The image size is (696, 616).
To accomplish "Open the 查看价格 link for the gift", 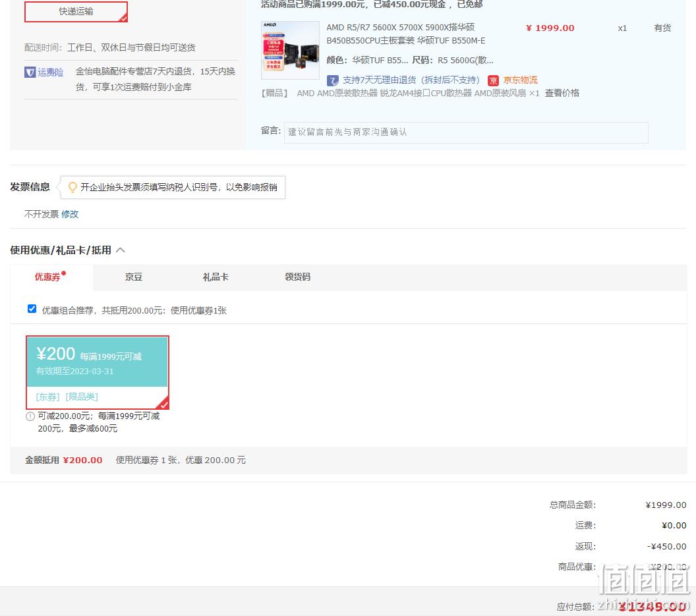I will tap(562, 93).
